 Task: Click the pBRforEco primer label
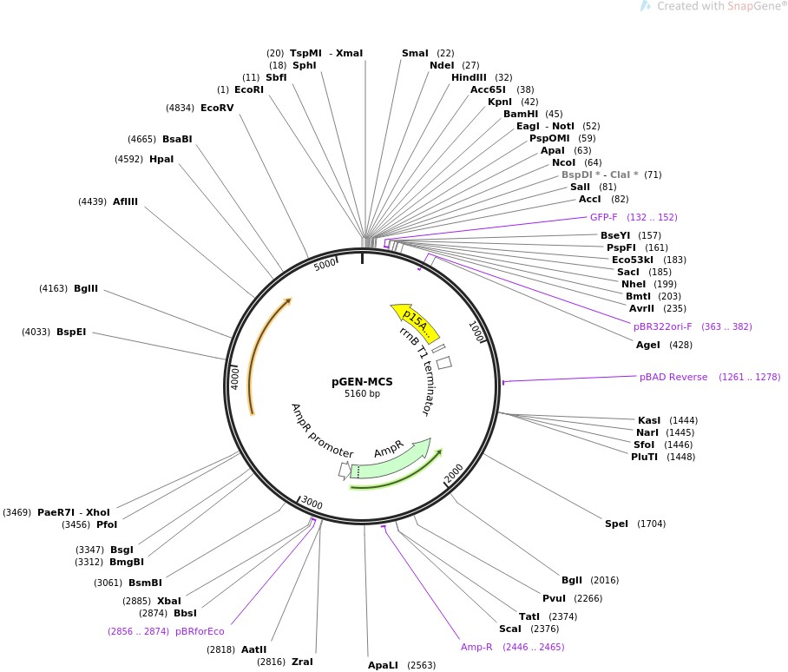tap(200, 631)
